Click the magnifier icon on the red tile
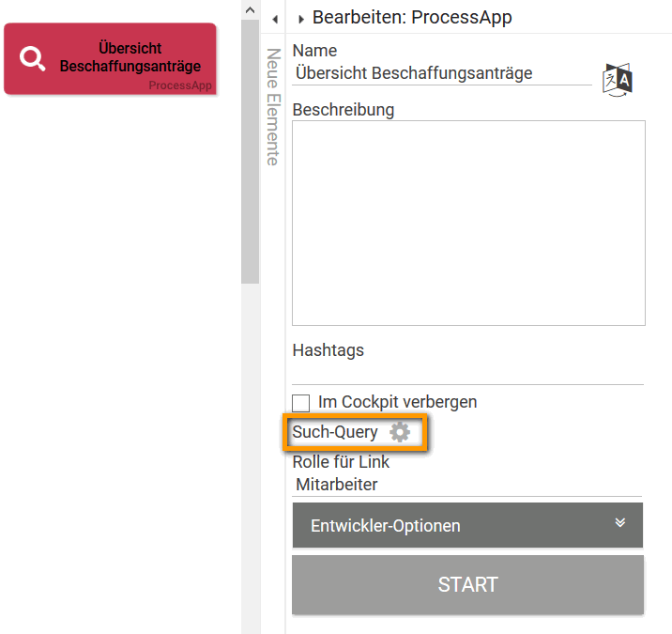The height and width of the screenshot is (634, 672). (33, 58)
